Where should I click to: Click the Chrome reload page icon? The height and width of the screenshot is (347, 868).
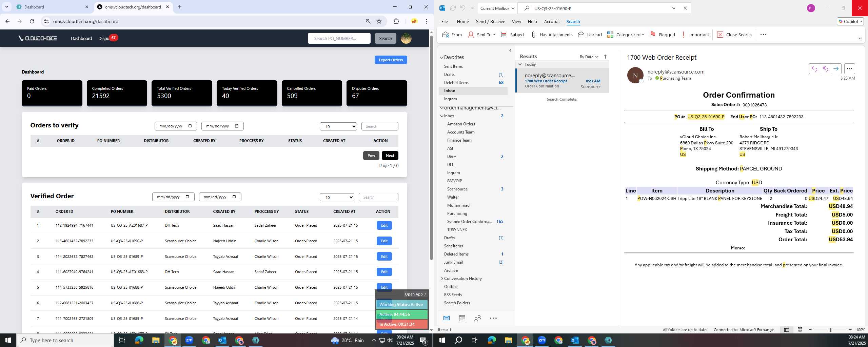tap(32, 21)
